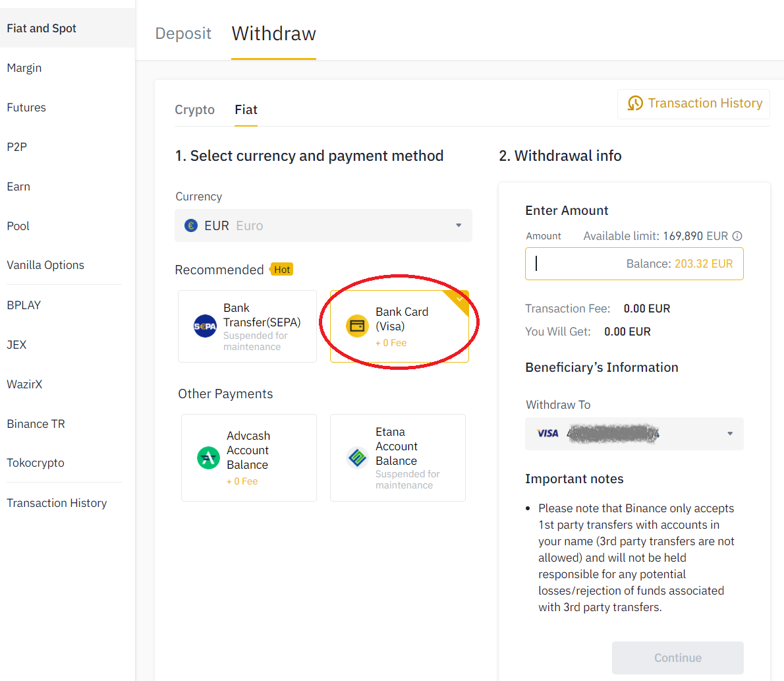
Task: Select the Fiat tab
Action: point(246,109)
